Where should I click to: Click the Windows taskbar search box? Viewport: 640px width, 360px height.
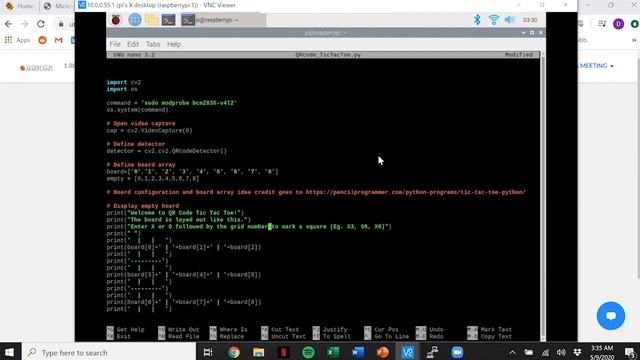click(x=109, y=352)
